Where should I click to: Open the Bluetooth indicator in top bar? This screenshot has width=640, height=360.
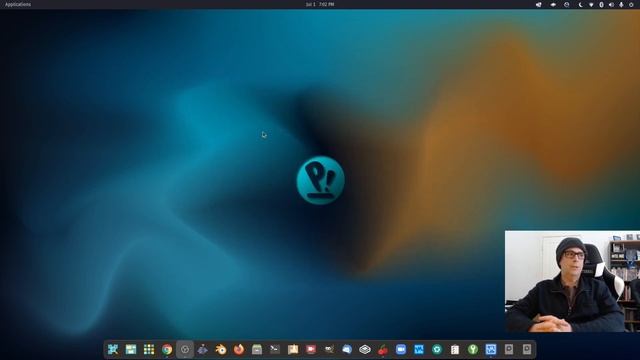coord(601,4)
